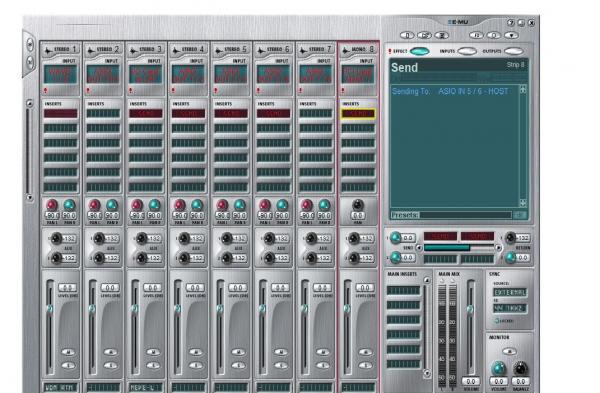Screen dimensions: 600x393
Task: Solo the Stereo 7 channel
Action: click(x=323, y=365)
